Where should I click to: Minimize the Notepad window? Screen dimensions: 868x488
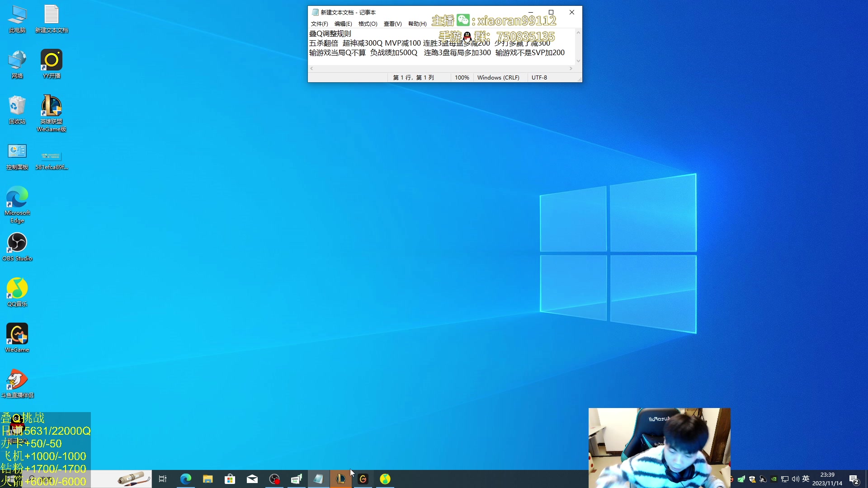pos(531,12)
